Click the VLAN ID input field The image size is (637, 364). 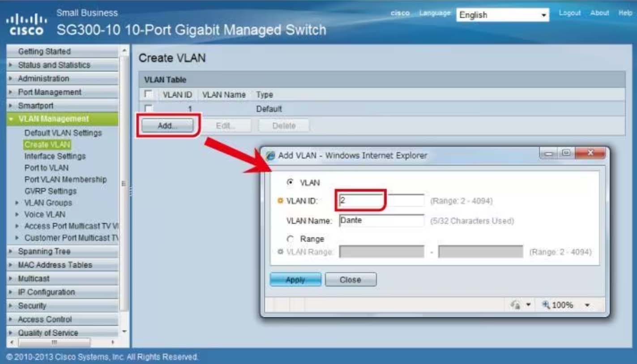381,201
